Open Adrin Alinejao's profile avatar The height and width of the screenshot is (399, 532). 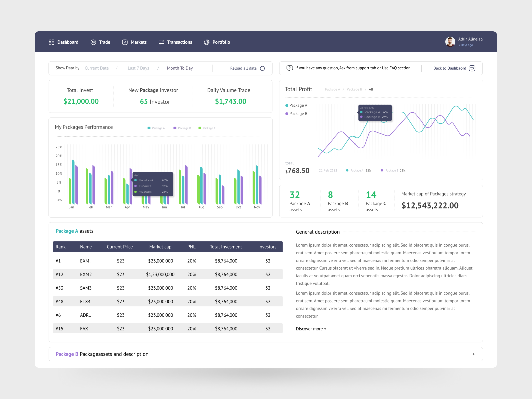[x=450, y=41]
